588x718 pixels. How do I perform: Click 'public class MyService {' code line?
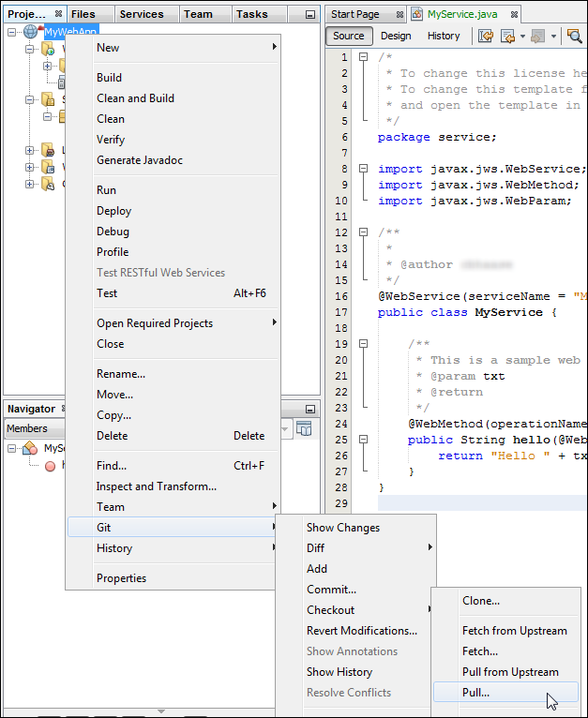(x=467, y=312)
